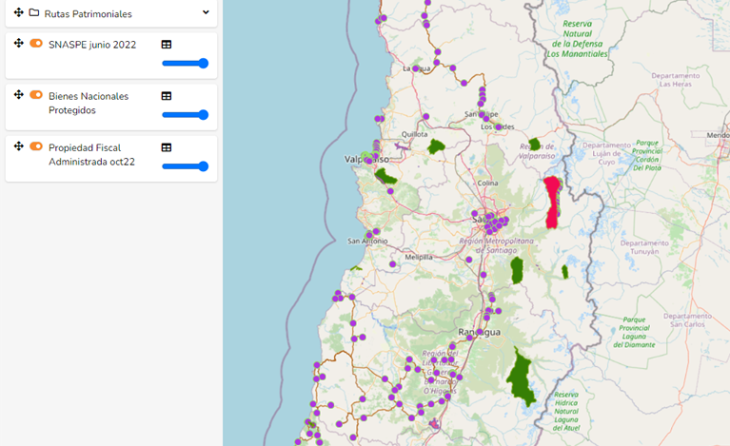Click the SNASPE junio 2022 layer name
This screenshot has height=446, width=730.
[x=92, y=45]
